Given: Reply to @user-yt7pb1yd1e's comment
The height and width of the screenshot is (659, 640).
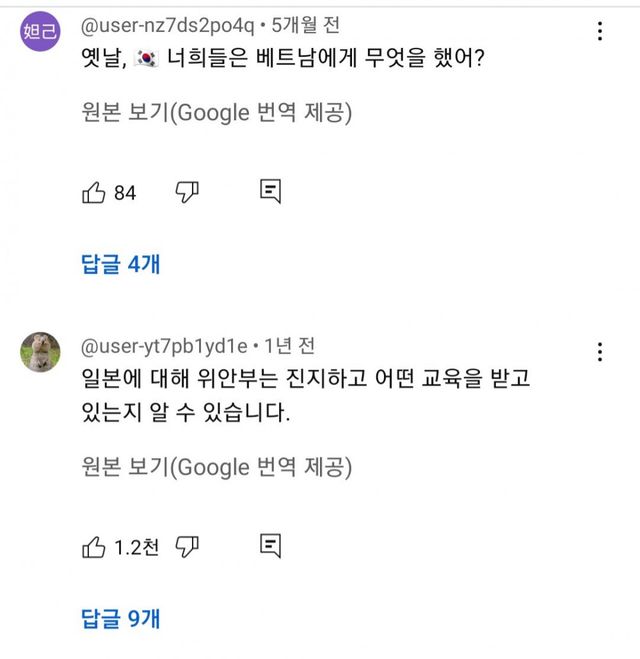Looking at the screenshot, I should coord(270,545).
